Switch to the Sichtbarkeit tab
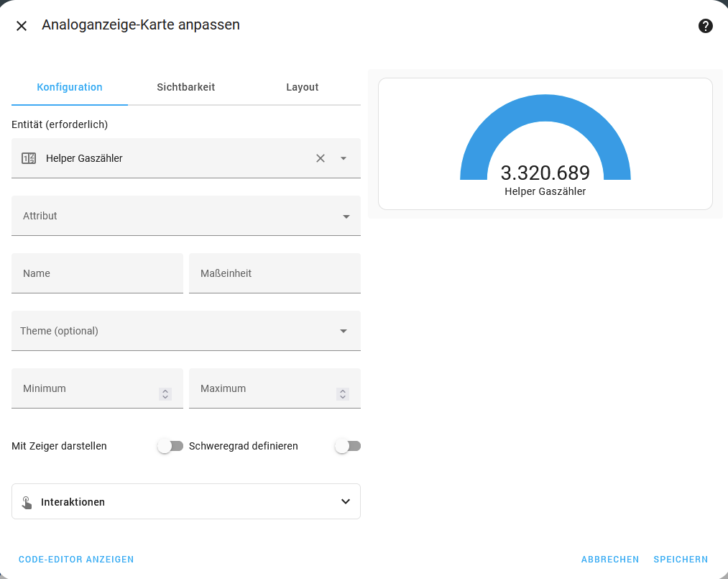Viewport: 728px width, 579px height. (186, 87)
